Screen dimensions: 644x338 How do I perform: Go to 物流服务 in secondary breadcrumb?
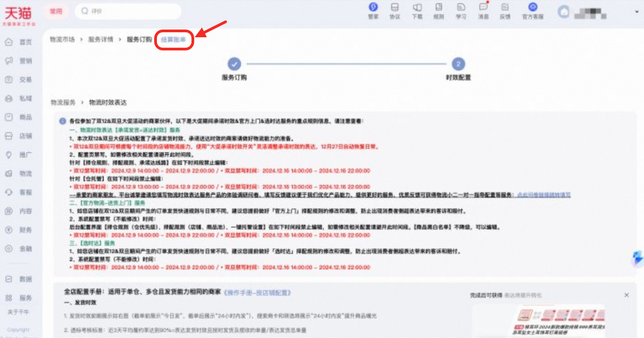pos(63,103)
